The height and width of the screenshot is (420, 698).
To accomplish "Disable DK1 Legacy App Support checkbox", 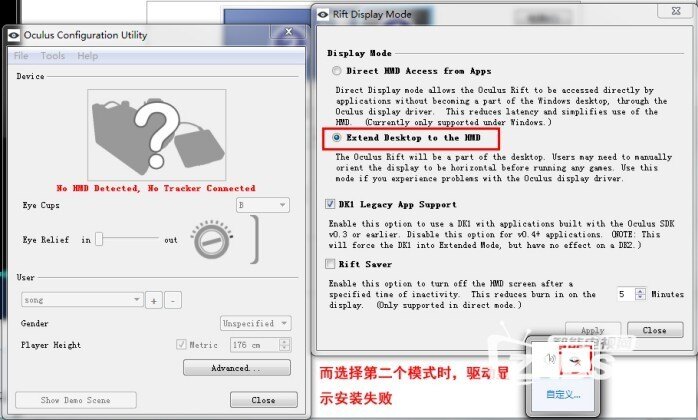I will click(x=331, y=204).
